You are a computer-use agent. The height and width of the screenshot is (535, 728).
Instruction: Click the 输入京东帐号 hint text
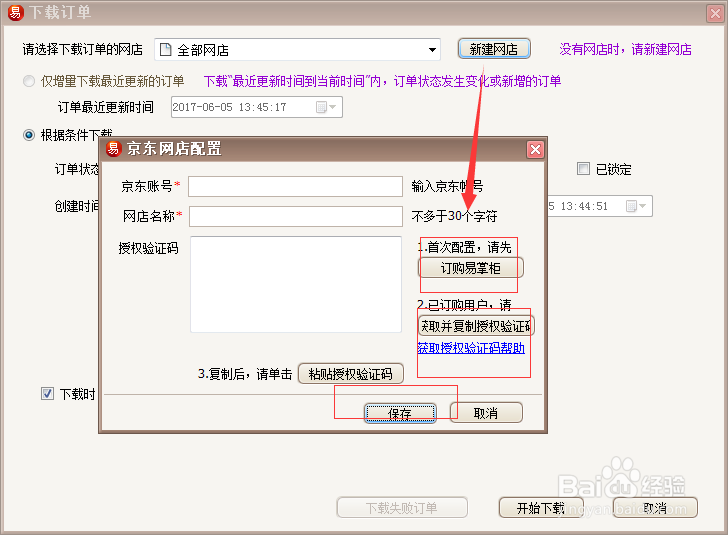(x=448, y=186)
